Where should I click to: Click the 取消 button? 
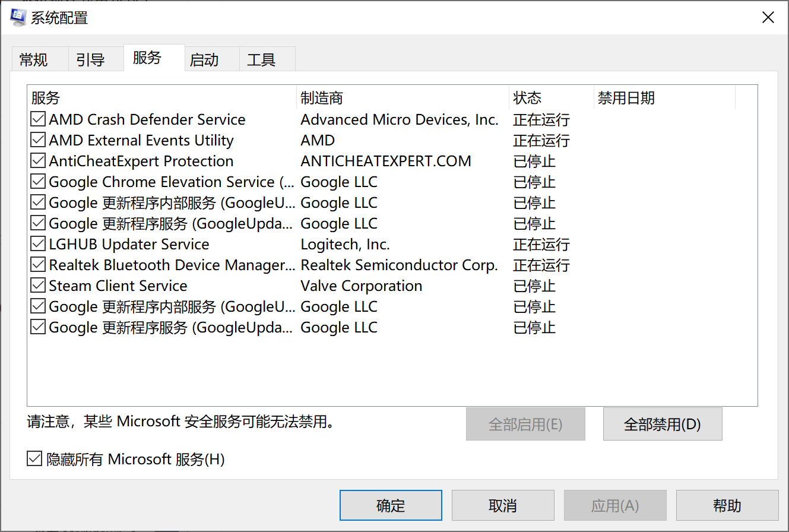tap(503, 505)
